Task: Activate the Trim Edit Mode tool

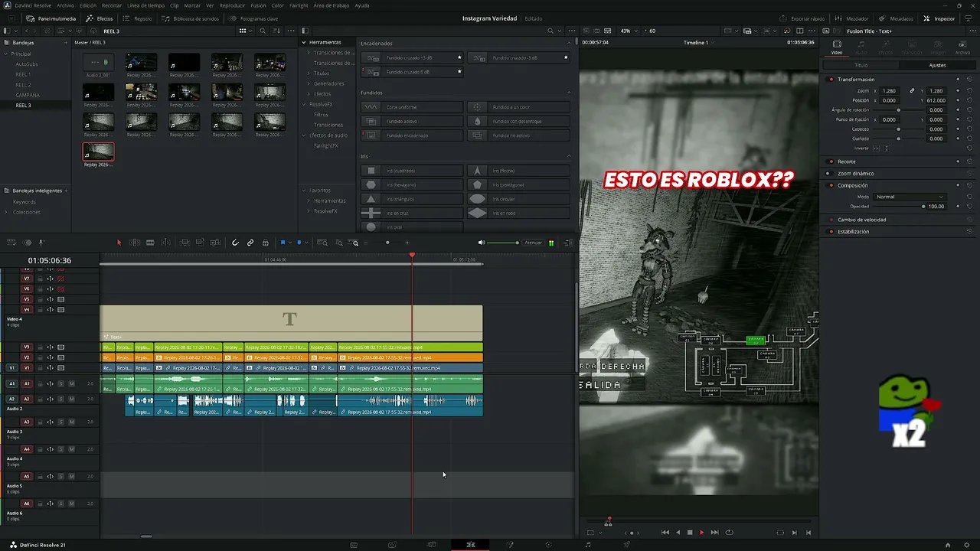Action: point(135,243)
